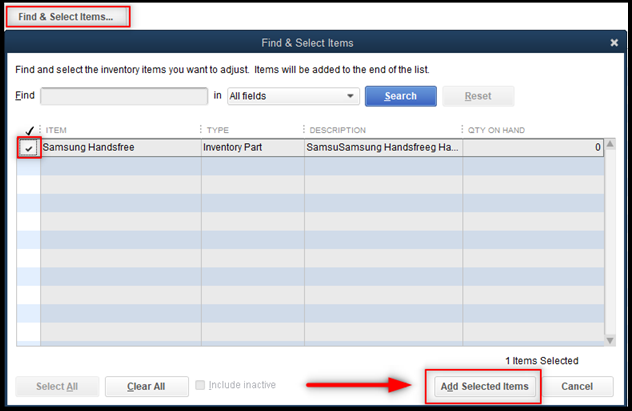Click the scrollbar up arrow
The width and height of the screenshot is (632, 411).
coord(610,147)
